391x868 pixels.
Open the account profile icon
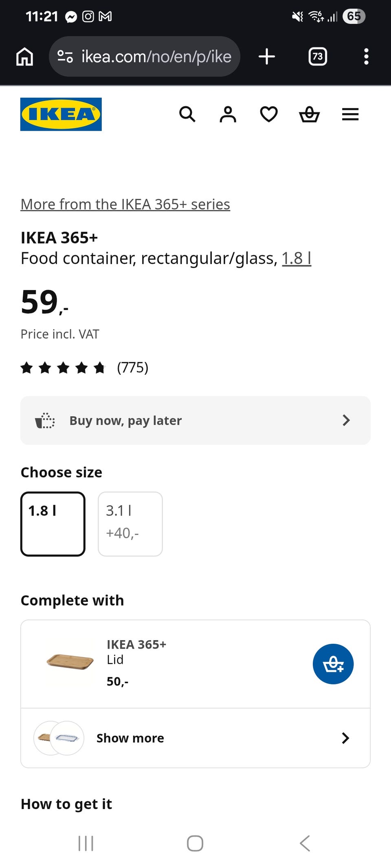pyautogui.click(x=228, y=114)
